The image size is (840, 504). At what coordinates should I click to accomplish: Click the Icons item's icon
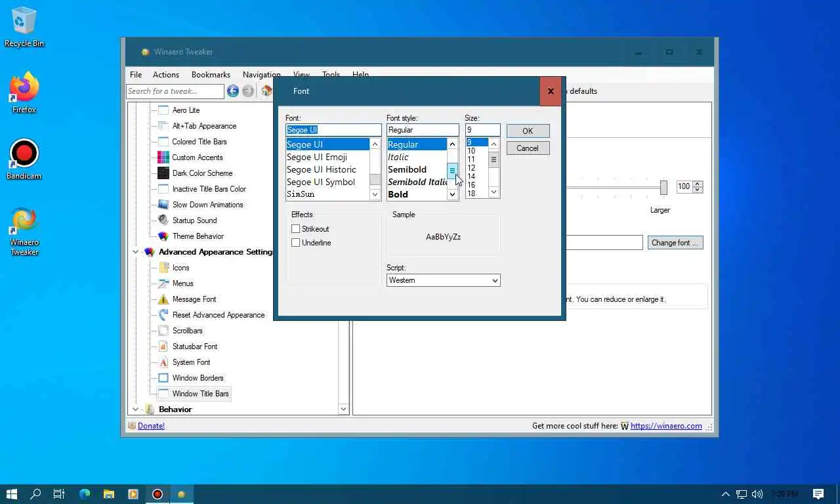coord(163,268)
